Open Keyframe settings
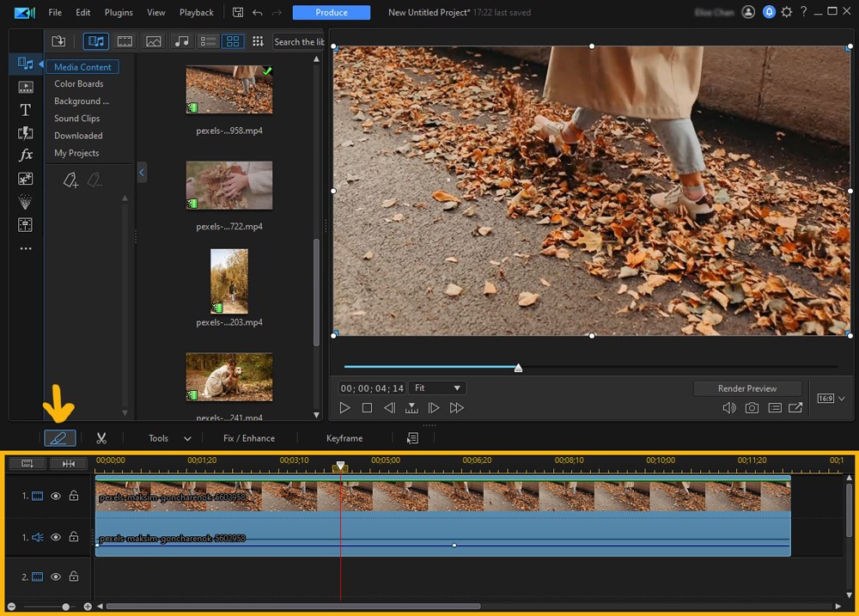Image resolution: width=859 pixels, height=616 pixels. point(344,438)
